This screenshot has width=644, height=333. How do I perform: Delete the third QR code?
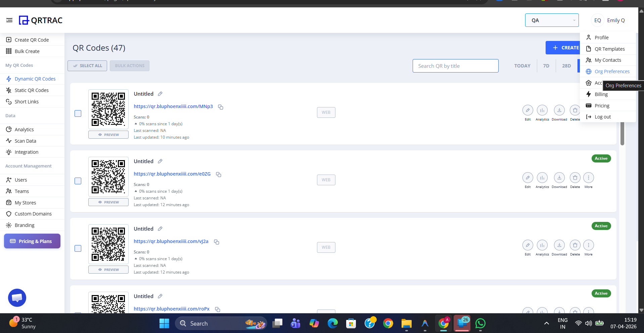pyautogui.click(x=575, y=245)
